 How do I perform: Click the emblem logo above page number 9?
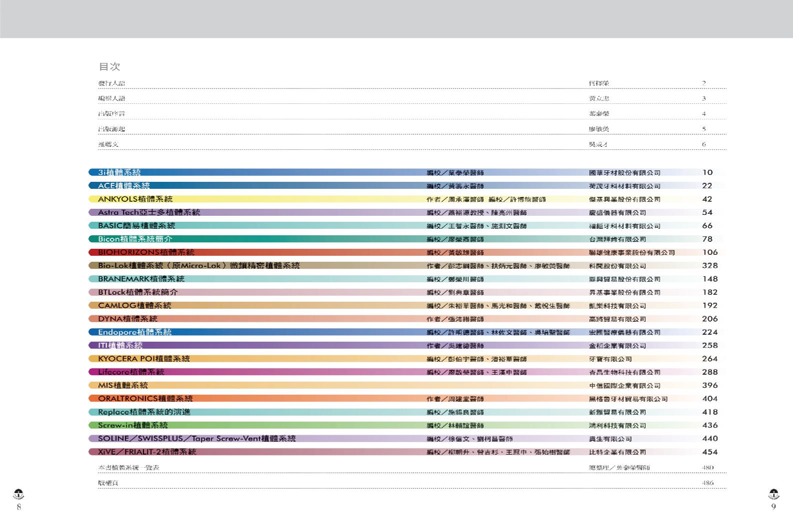tap(773, 495)
